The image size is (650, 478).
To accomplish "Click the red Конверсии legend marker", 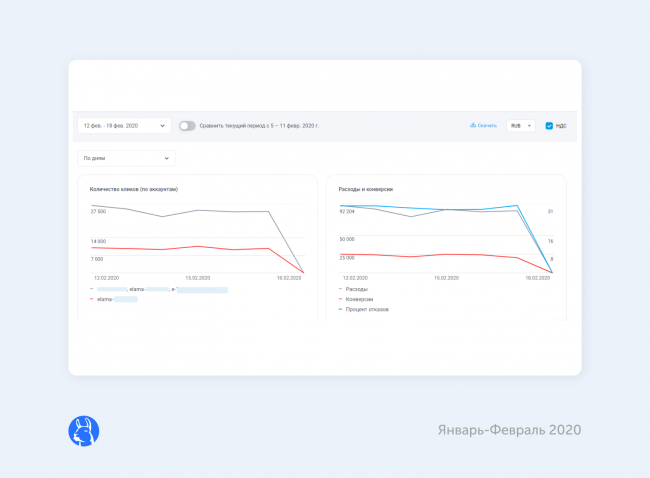I will pos(341,299).
